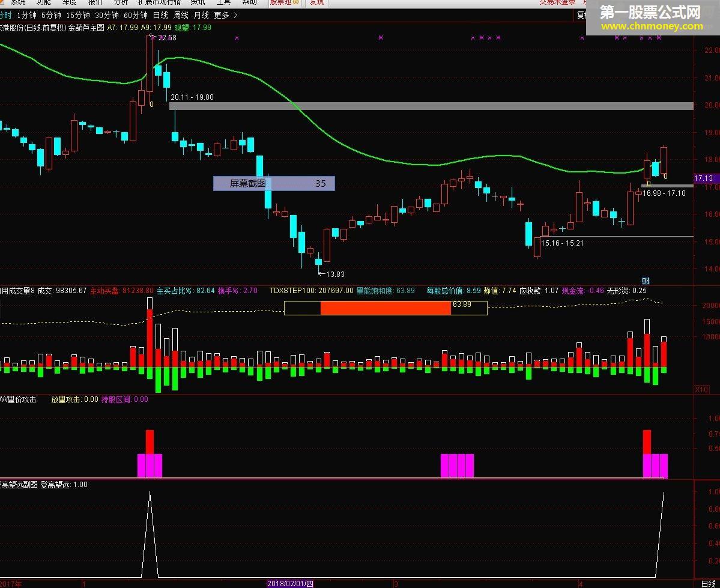Screen dimensions: 720x588
Task: Click the 量能饱和度 63.89 progress bar
Action: [386, 308]
